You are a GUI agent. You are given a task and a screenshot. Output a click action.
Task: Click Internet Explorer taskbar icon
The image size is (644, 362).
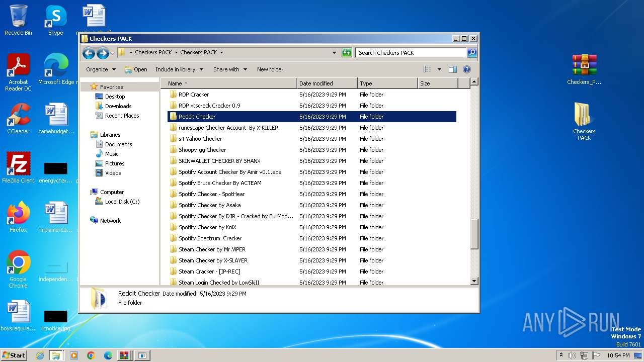click(40, 355)
